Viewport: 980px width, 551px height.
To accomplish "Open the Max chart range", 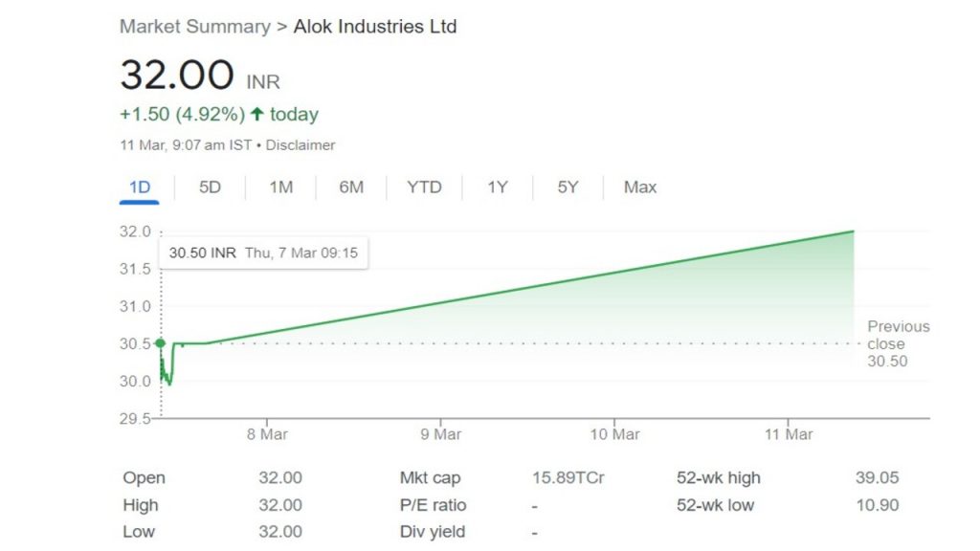I will coord(640,187).
